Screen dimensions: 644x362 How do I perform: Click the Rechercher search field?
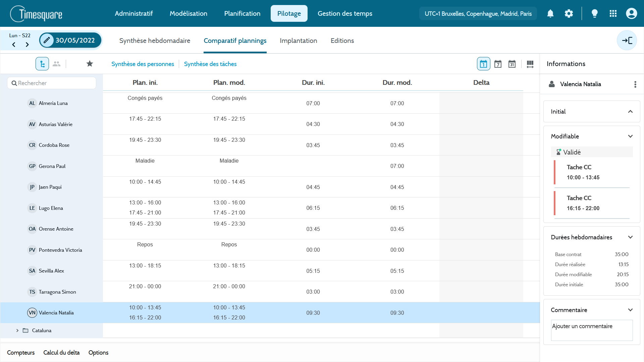pos(52,83)
